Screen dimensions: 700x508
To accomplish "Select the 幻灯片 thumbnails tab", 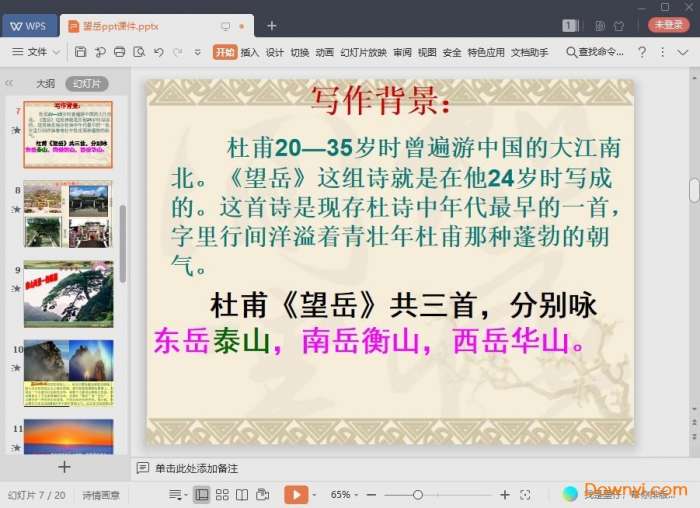I will pos(87,83).
